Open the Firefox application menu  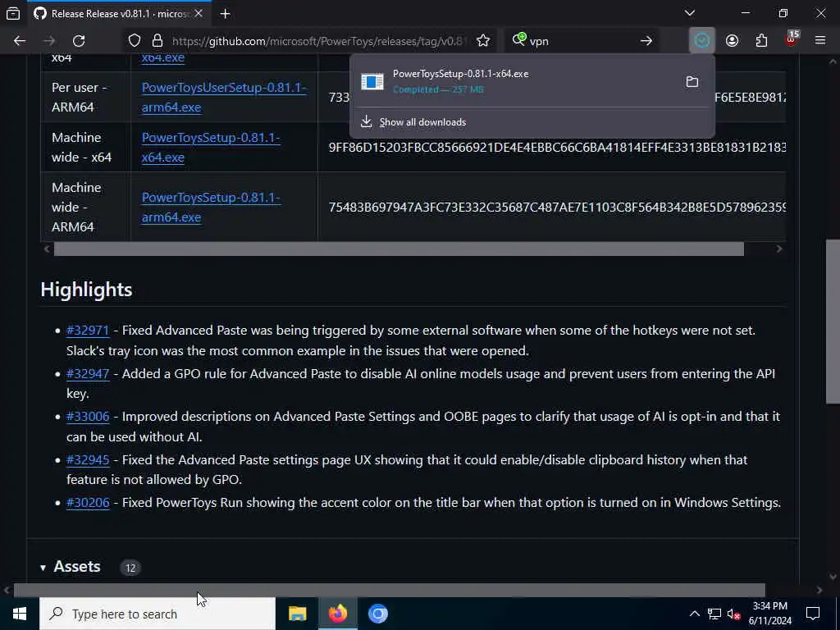tap(820, 41)
